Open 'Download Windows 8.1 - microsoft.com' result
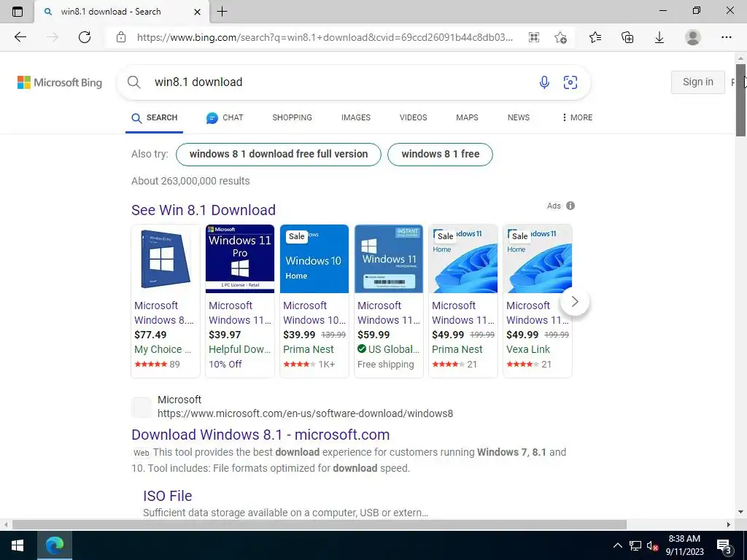 tap(260, 435)
